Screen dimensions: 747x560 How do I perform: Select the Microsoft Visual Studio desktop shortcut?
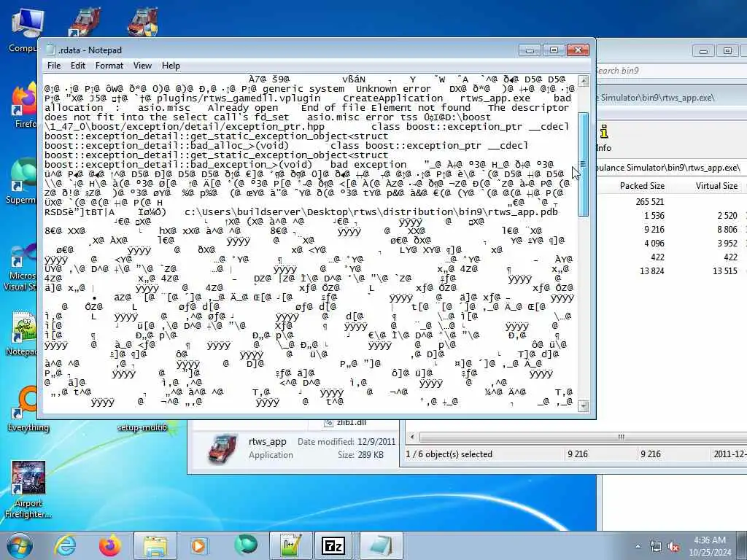click(x=21, y=268)
